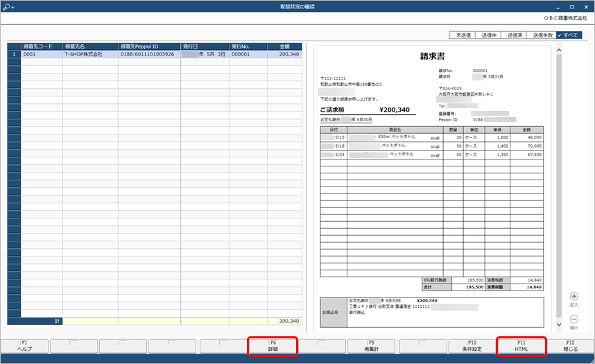Click the F11 HTML button
The height and width of the screenshot is (364, 595).
[521, 346]
